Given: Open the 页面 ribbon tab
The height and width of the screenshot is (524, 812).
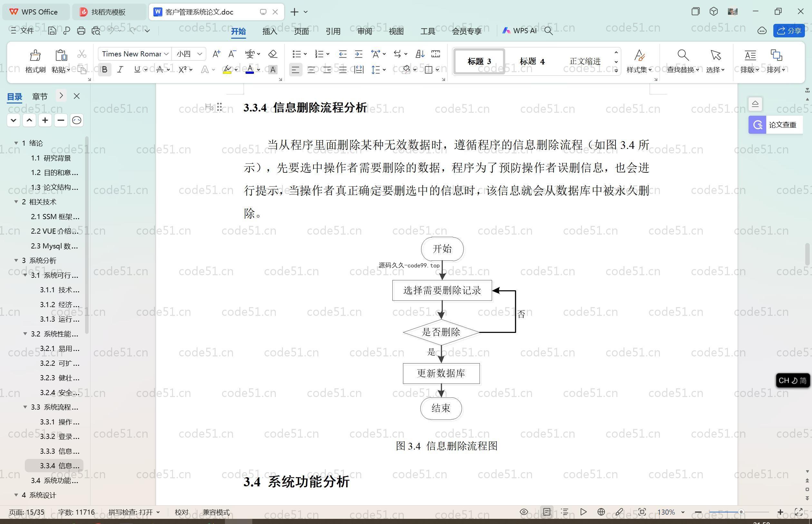Looking at the screenshot, I should click(301, 31).
